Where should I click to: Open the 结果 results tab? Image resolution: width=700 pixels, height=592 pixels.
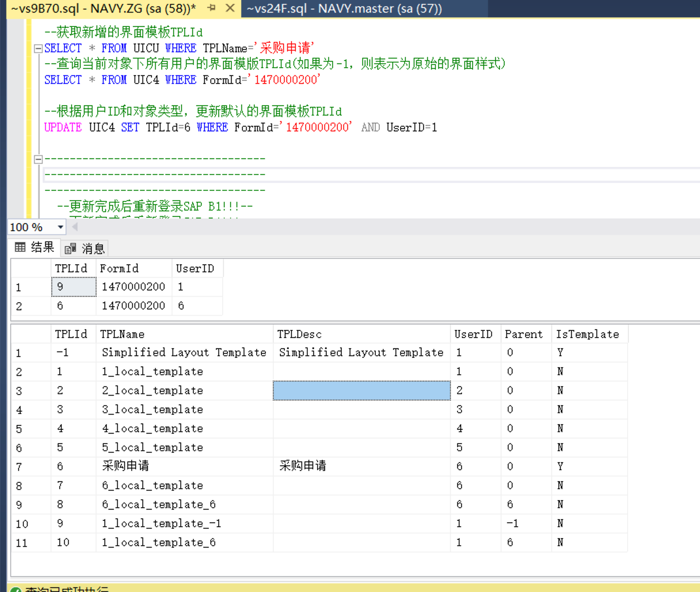(35, 248)
